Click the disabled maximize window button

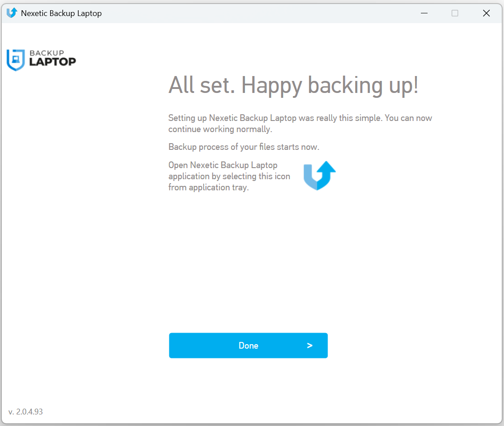click(x=455, y=13)
